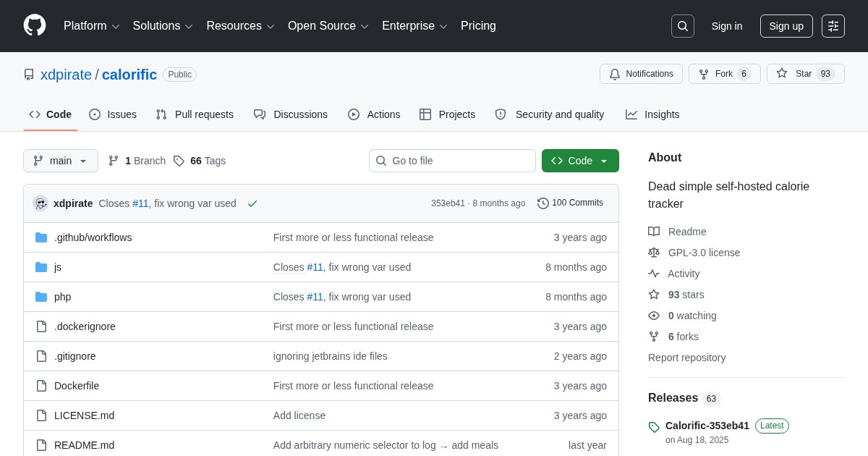This screenshot has height=456, width=868.
Task: Open the main branch selector dropdown
Action: (x=61, y=161)
